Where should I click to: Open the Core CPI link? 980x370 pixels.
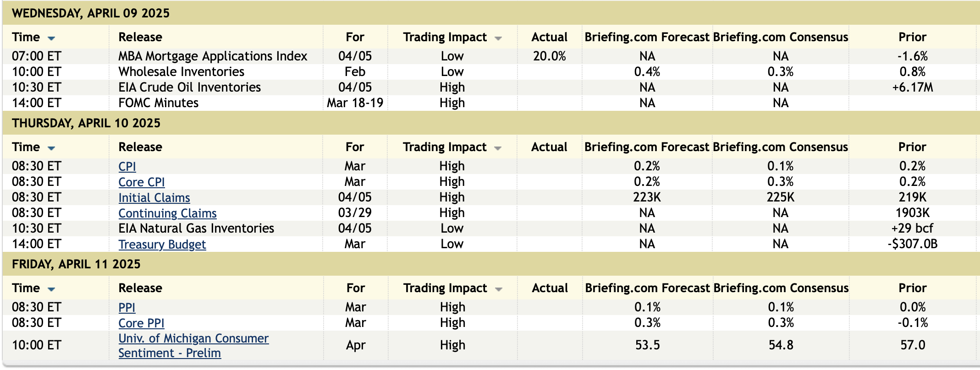pyautogui.click(x=141, y=182)
